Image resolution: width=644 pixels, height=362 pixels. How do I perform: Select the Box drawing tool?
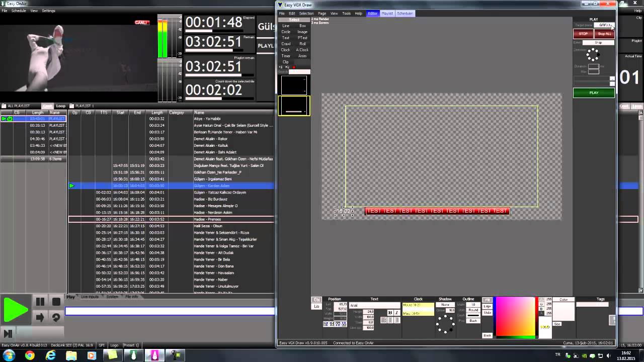coord(302,26)
